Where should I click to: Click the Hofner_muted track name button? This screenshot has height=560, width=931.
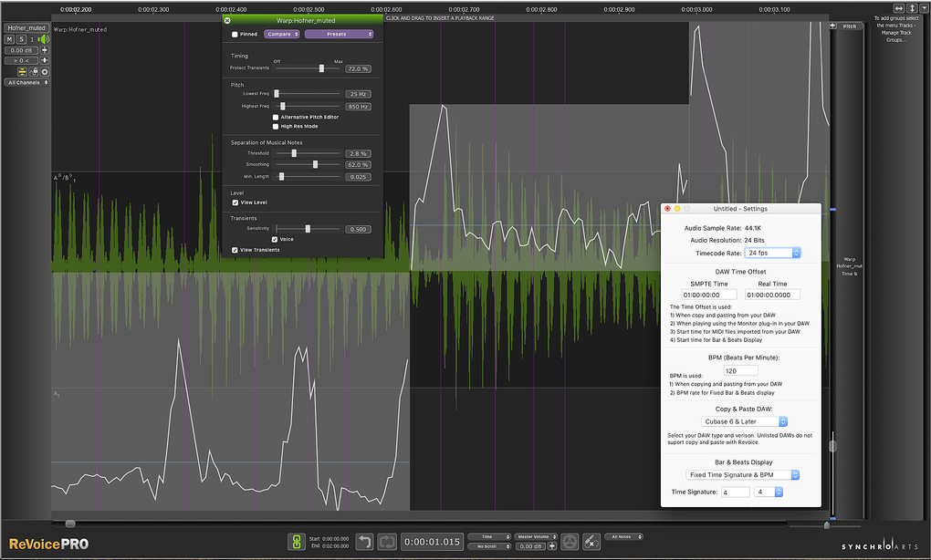tap(26, 28)
